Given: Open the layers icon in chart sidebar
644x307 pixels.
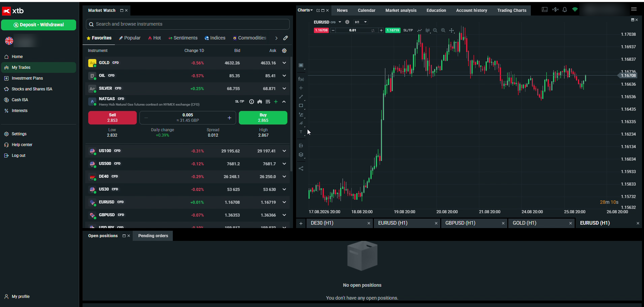Looking at the screenshot, I should click(301, 155).
